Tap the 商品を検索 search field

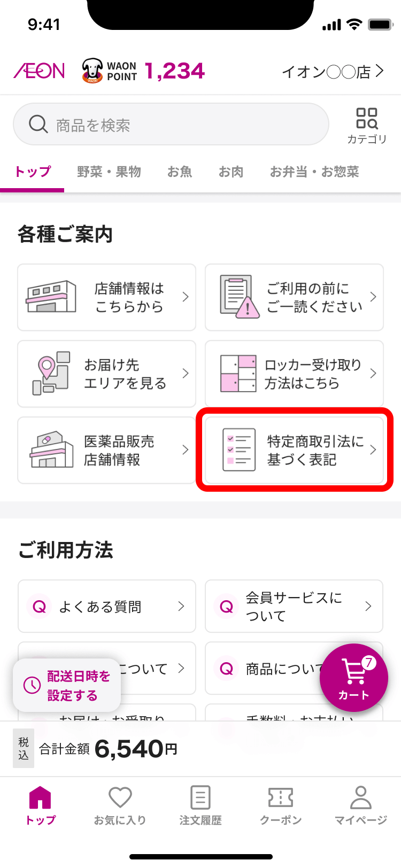[171, 125]
